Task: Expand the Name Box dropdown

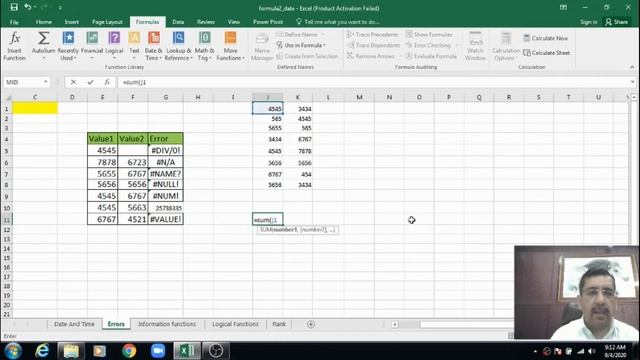Action: [x=45, y=82]
